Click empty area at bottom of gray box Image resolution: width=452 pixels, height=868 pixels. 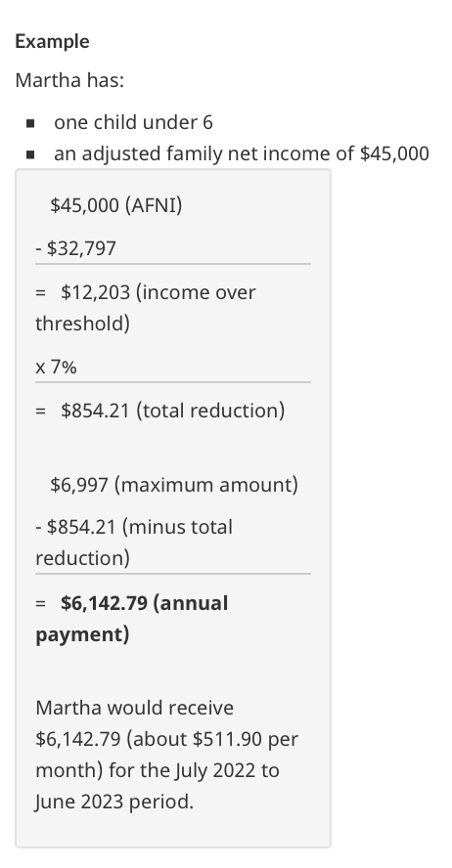173,830
